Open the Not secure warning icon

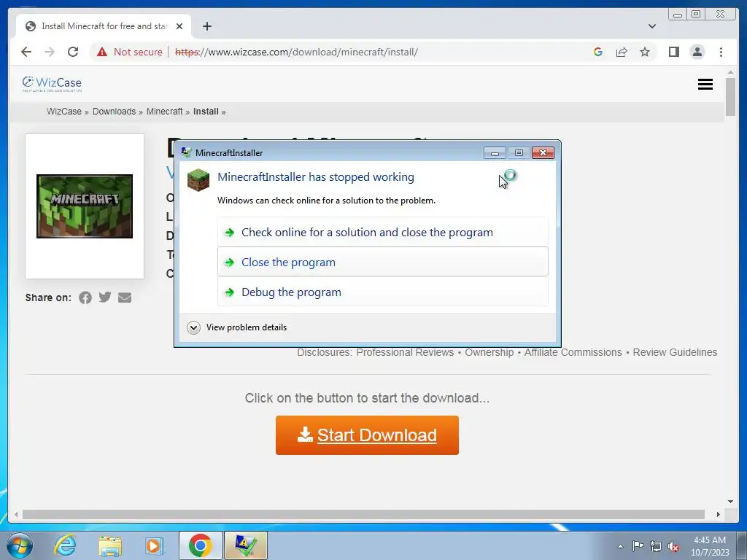tap(102, 52)
